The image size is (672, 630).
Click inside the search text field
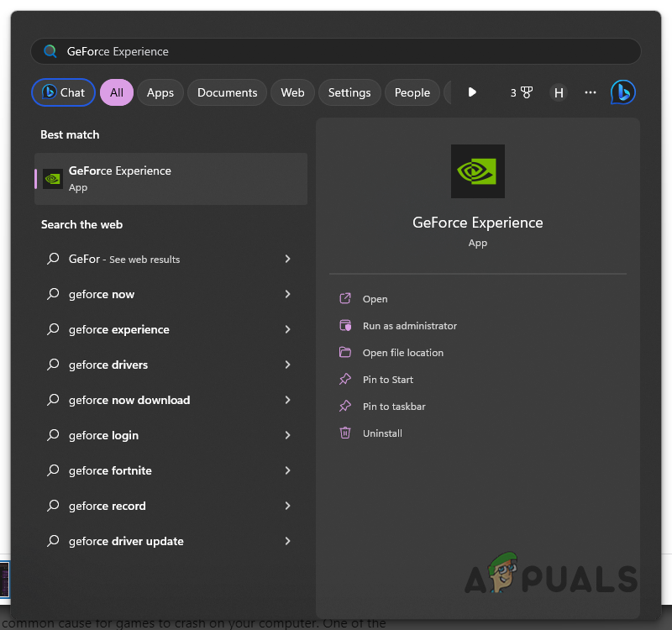point(336,51)
